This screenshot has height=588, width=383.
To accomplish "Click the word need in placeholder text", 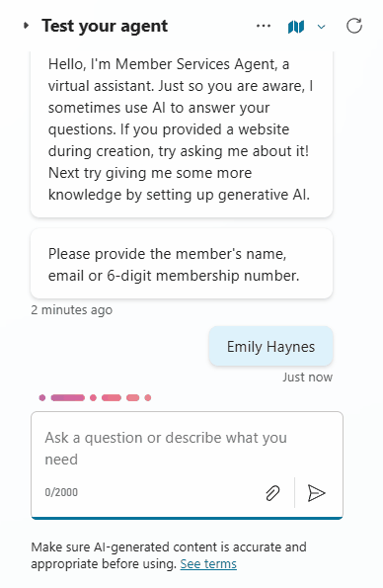I will [61, 460].
